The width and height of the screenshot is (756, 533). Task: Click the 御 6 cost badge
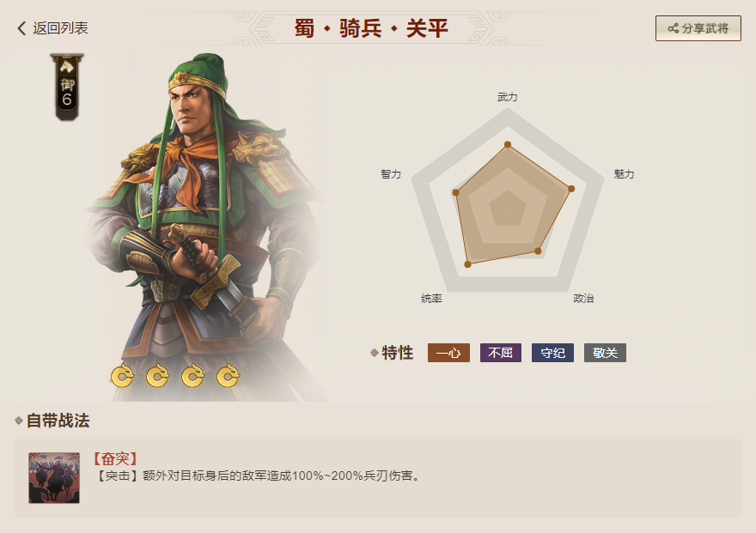point(67,88)
